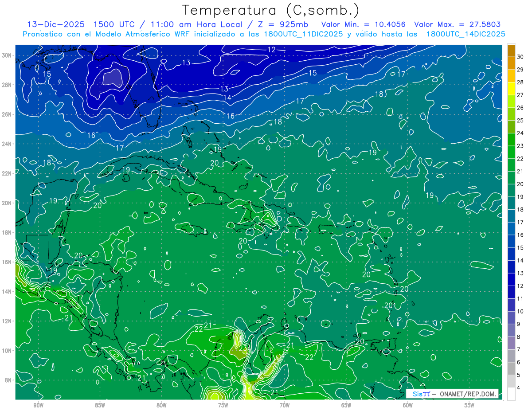Click latitude axis label 28N
Screen dimensions: 532x411
pyautogui.click(x=8, y=85)
